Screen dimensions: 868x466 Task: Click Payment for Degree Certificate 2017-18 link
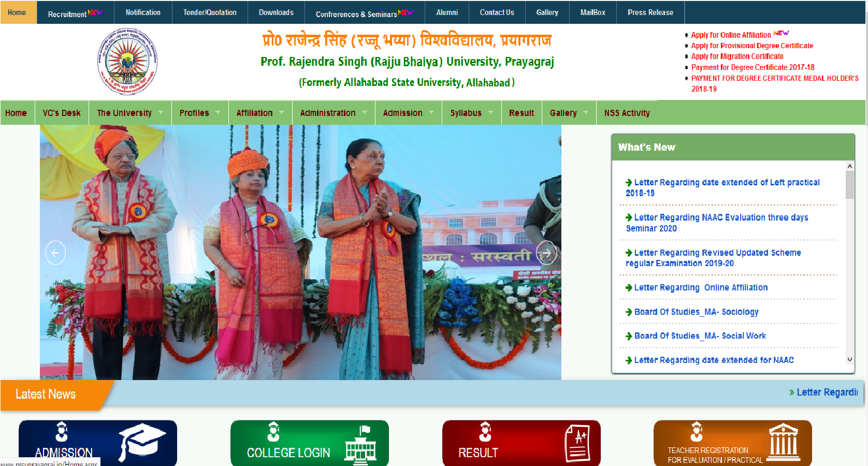(753, 67)
